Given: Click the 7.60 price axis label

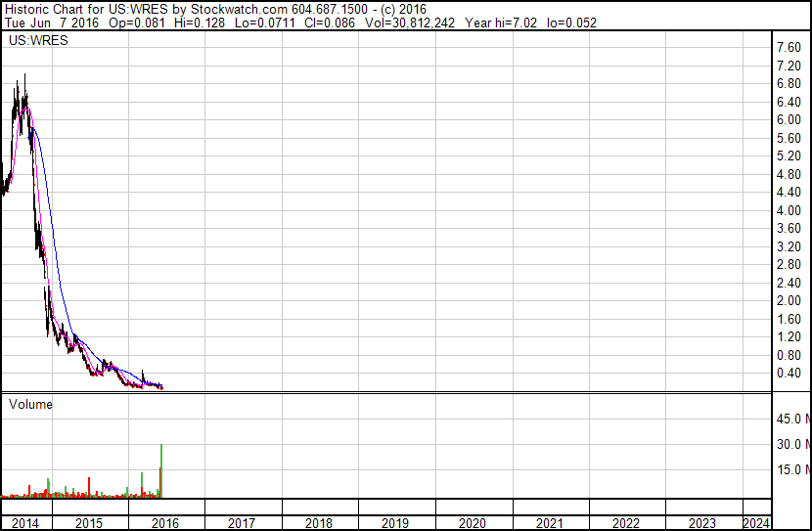Looking at the screenshot, I should [x=789, y=48].
